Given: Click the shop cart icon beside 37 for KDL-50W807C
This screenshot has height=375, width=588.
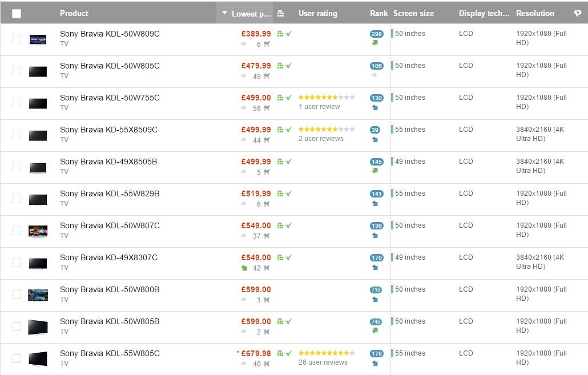Looking at the screenshot, I should 267,236.
